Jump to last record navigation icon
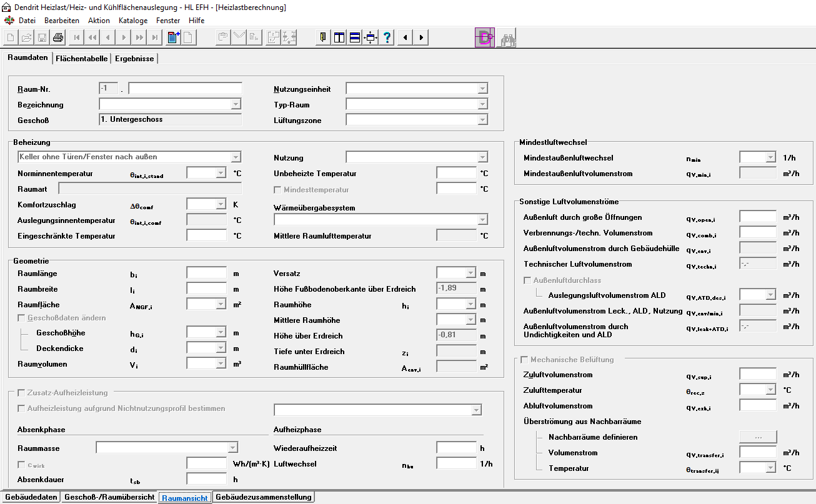Viewport: 816px width, 504px height. pyautogui.click(x=155, y=37)
